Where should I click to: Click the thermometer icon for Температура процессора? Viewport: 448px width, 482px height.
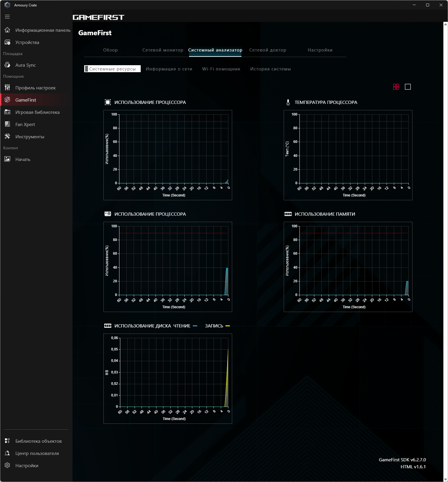coord(288,102)
